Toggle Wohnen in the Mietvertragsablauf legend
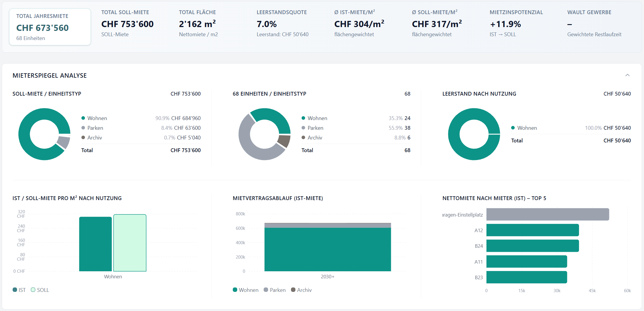Screen dimensions: 644x311 coord(246,290)
